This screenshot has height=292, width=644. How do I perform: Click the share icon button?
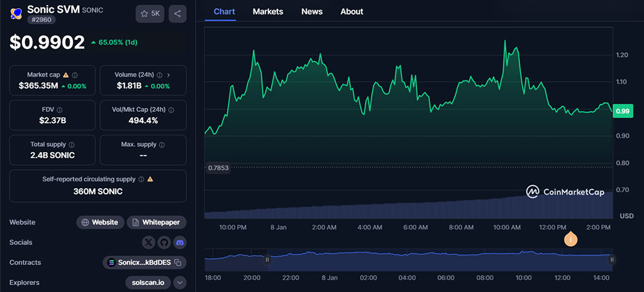coord(177,13)
